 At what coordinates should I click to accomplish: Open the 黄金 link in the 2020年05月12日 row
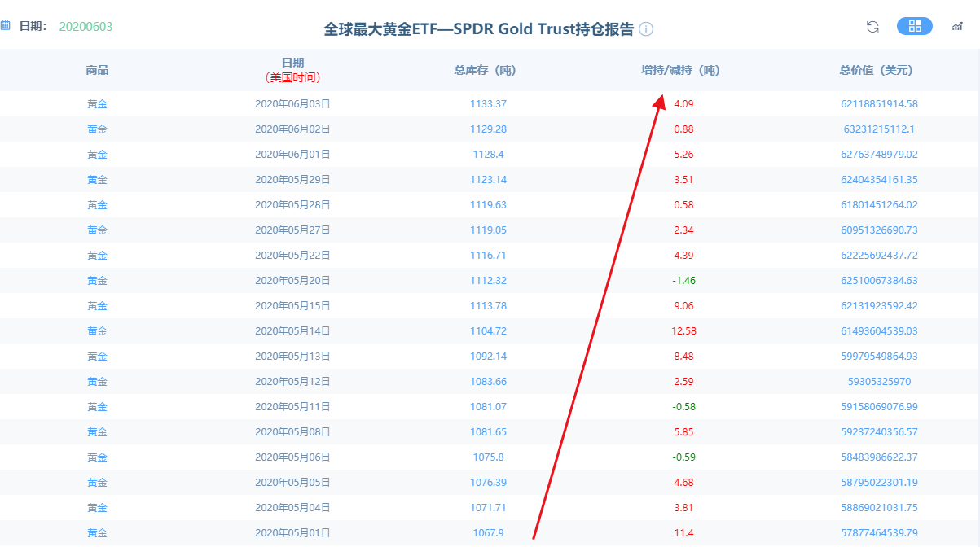[x=97, y=382]
